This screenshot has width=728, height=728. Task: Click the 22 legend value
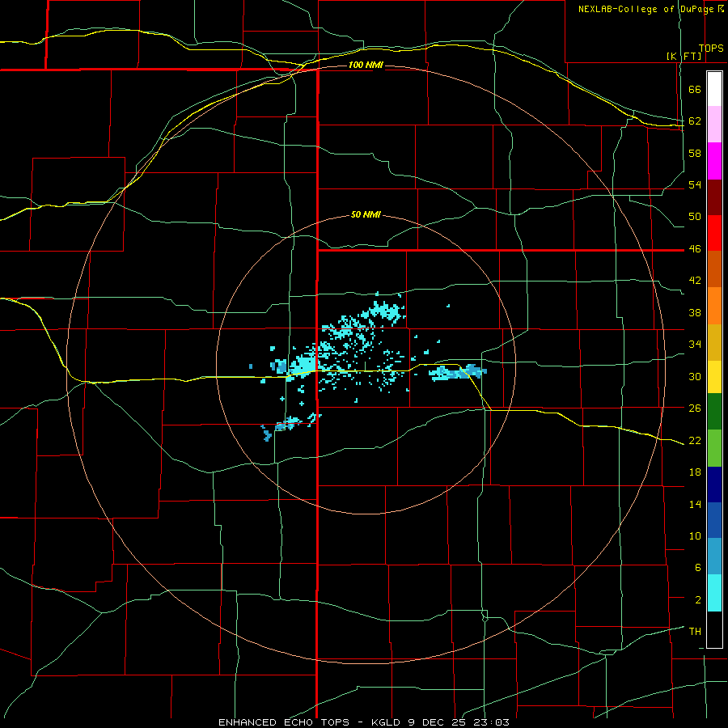pos(695,440)
